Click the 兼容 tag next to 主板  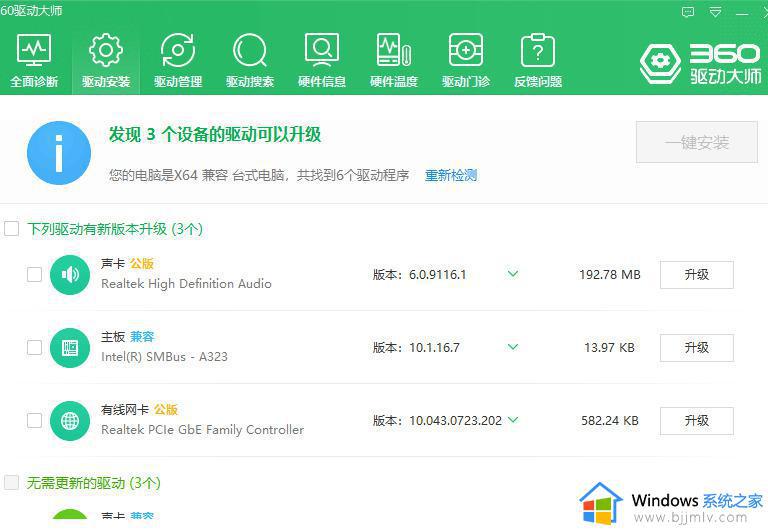point(142,337)
